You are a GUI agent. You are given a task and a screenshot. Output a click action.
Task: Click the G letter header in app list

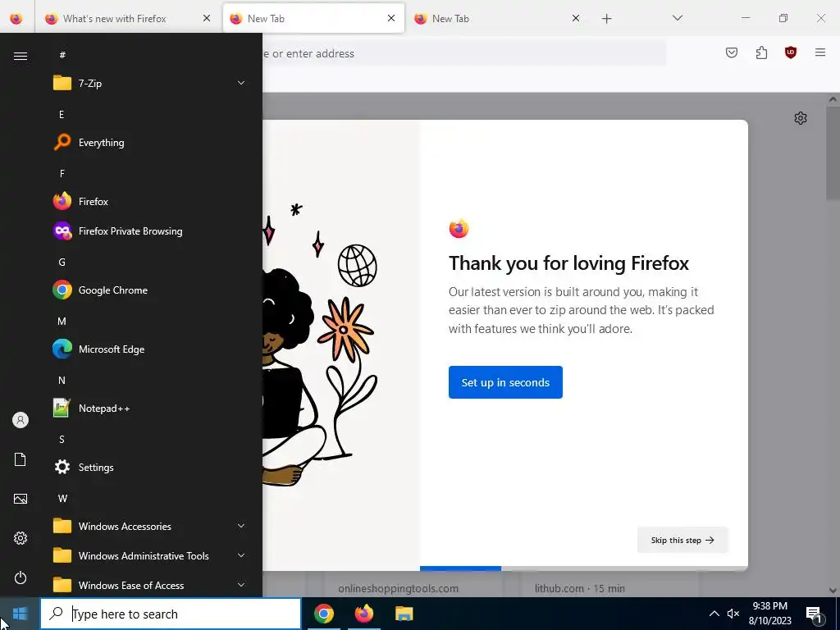62,262
